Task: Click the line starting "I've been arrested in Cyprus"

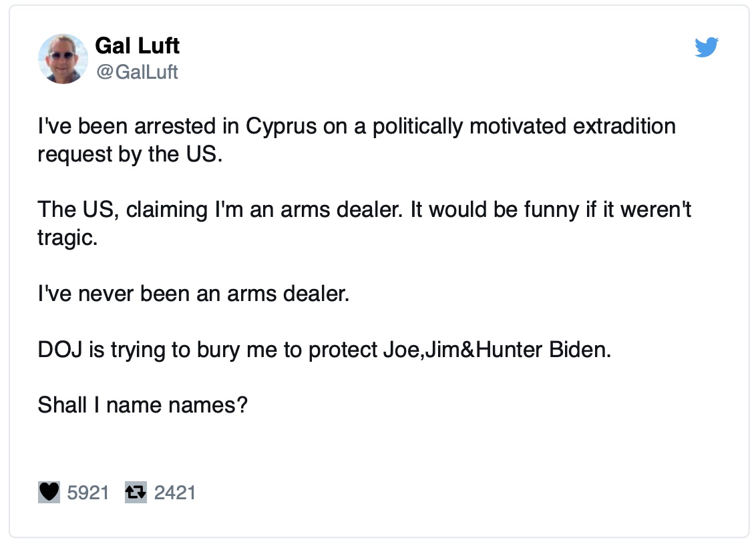Action: pyautogui.click(x=357, y=126)
